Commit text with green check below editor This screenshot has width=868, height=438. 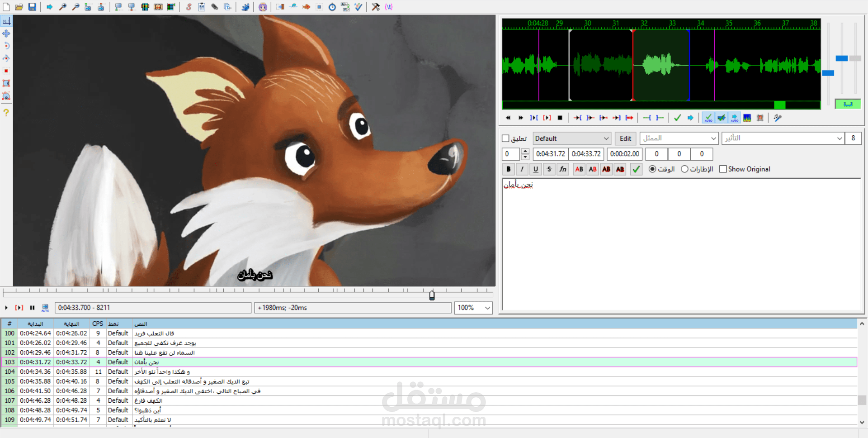[636, 169]
